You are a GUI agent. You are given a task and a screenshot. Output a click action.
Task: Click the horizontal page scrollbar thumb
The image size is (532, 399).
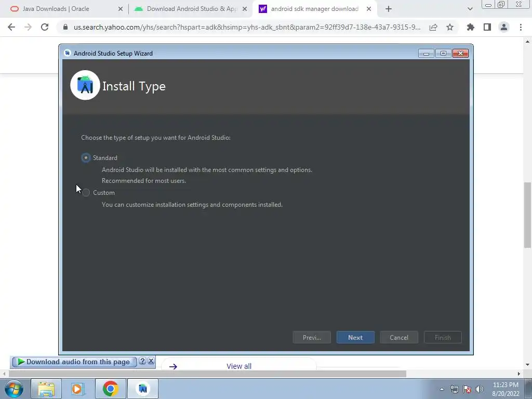207,374
